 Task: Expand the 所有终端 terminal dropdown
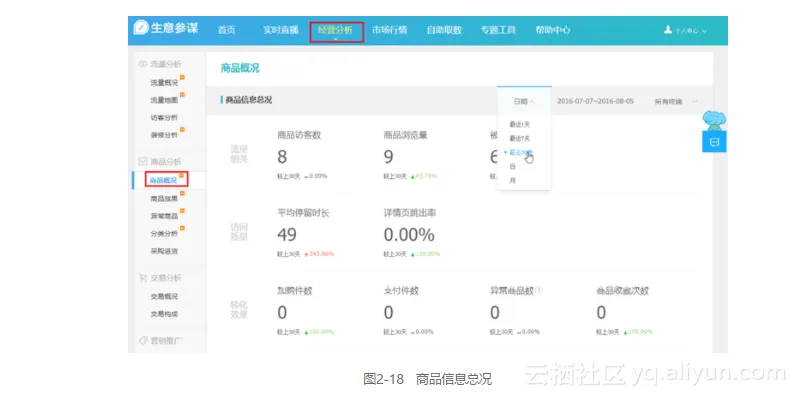(676, 102)
